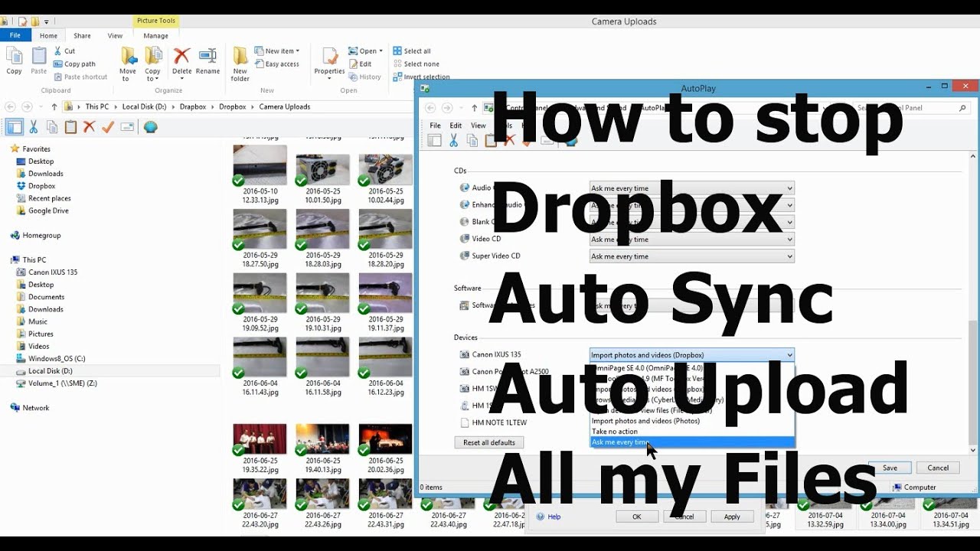Click the Delete icon in ribbon
The height and width of the screenshot is (551, 980).
click(182, 61)
